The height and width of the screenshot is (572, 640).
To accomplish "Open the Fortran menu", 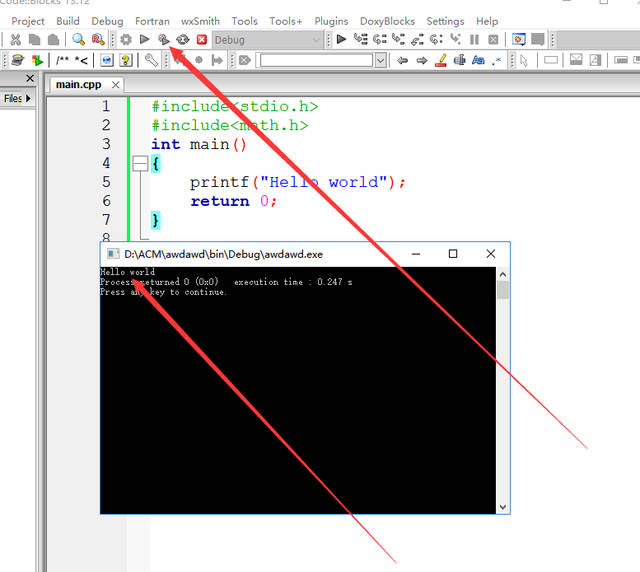I will [152, 21].
